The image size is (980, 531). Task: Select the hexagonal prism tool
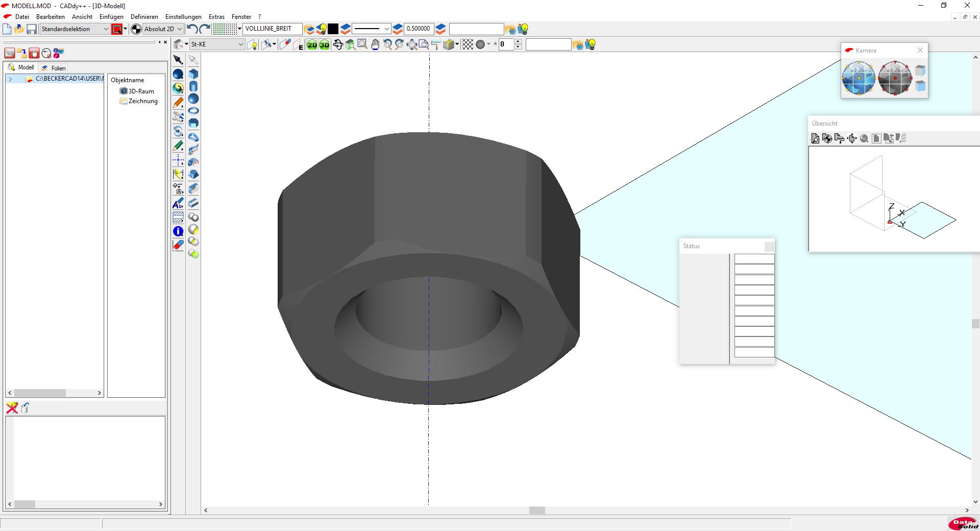pos(193,123)
